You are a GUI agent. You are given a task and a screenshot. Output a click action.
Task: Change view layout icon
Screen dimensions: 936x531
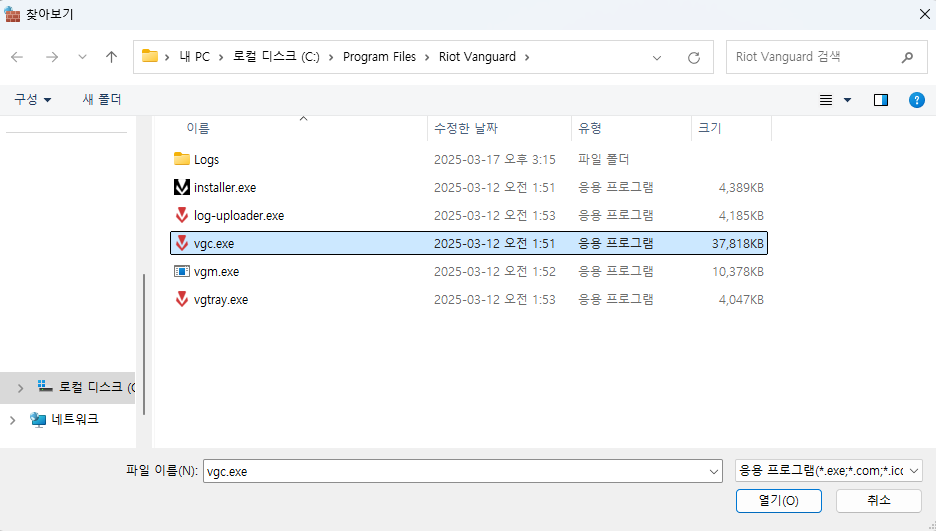point(826,100)
